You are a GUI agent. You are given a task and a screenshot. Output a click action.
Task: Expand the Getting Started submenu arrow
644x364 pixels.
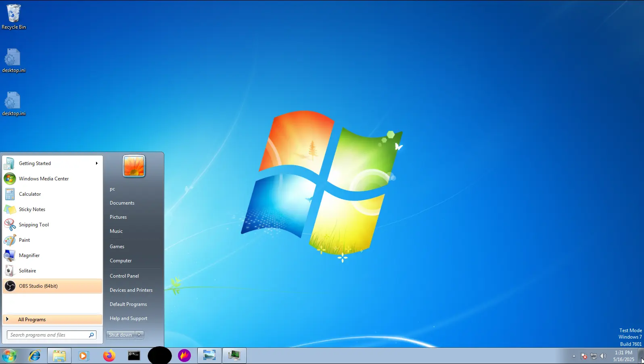(x=97, y=163)
